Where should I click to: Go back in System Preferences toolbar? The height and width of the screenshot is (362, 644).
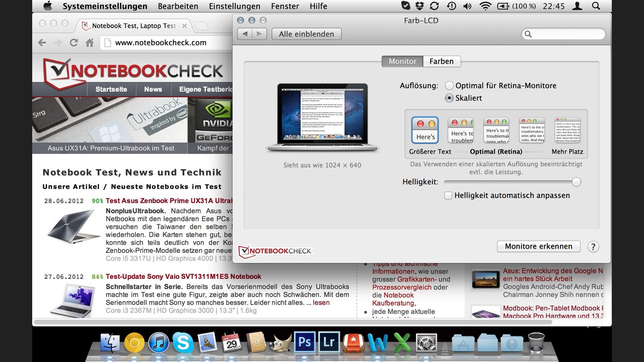click(x=245, y=34)
